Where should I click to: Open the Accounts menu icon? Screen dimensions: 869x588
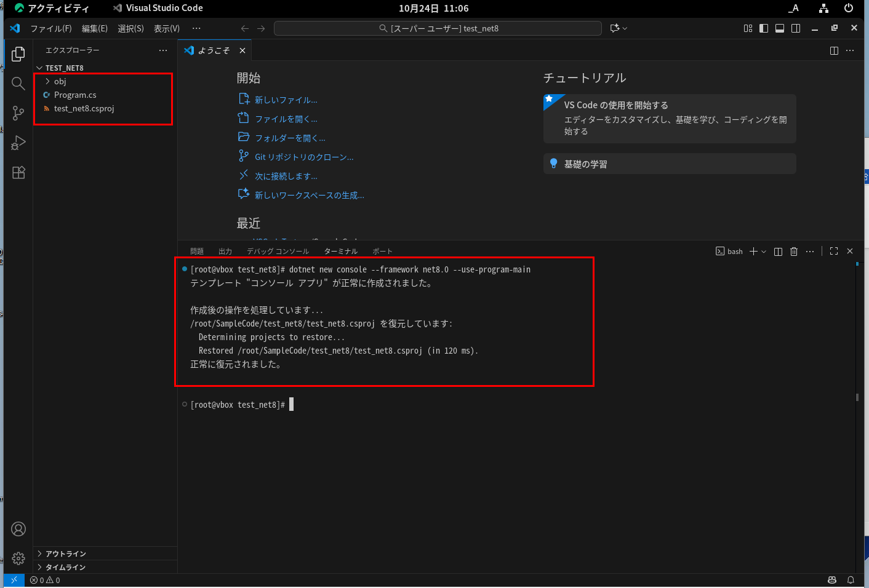click(x=18, y=529)
